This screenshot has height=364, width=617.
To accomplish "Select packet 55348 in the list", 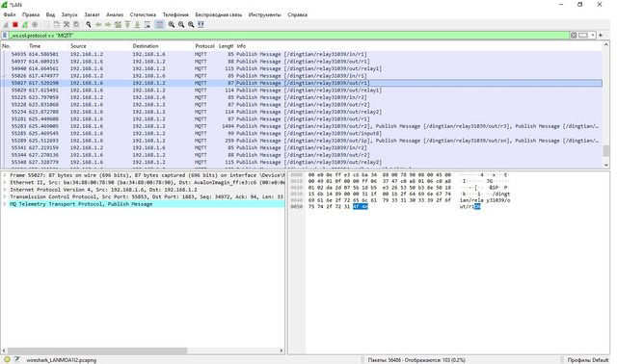I will pyautogui.click(x=302, y=162).
